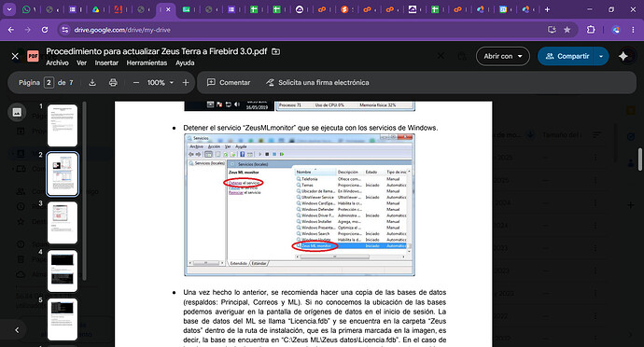Close the PDF preview with the X icon
Viewport: 644px width, 347px height.
pos(15,56)
